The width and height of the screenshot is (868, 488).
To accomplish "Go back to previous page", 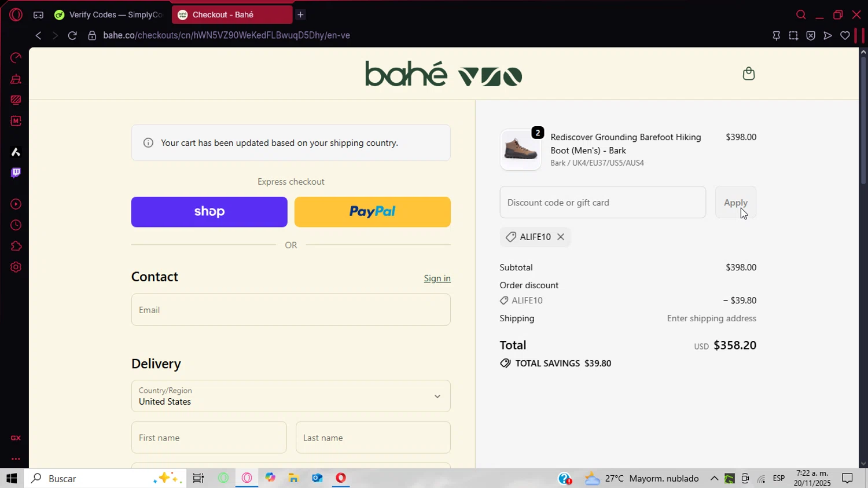I will coord(38,35).
